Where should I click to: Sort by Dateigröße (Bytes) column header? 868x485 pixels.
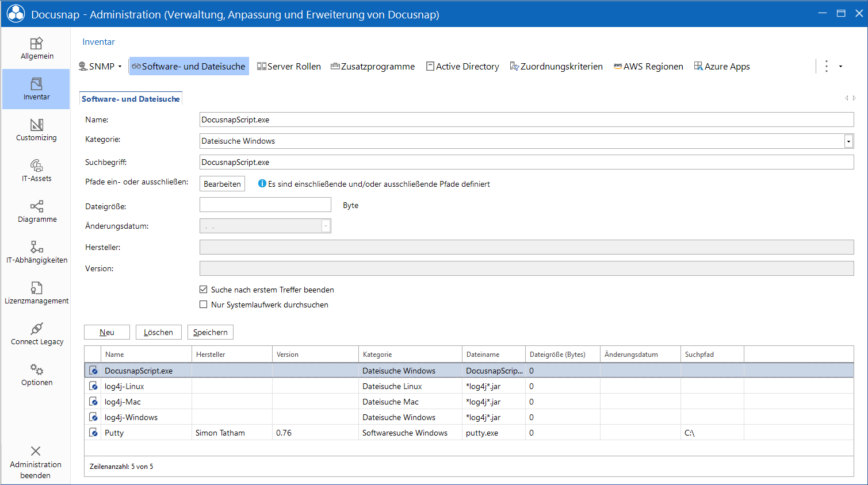[x=563, y=354]
